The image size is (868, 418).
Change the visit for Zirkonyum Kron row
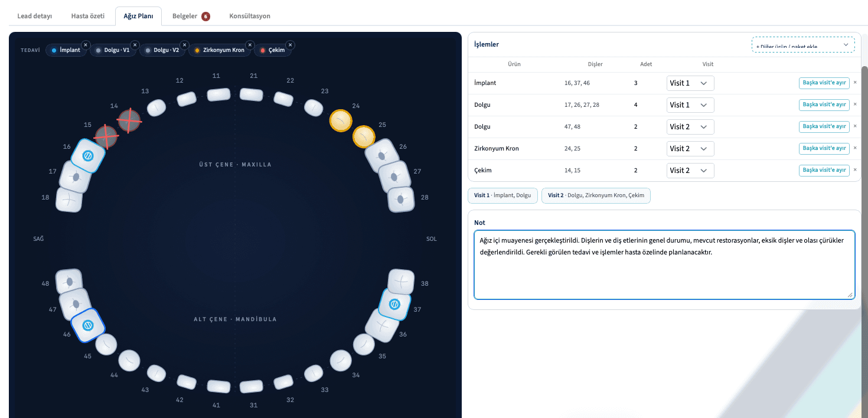[690, 149]
